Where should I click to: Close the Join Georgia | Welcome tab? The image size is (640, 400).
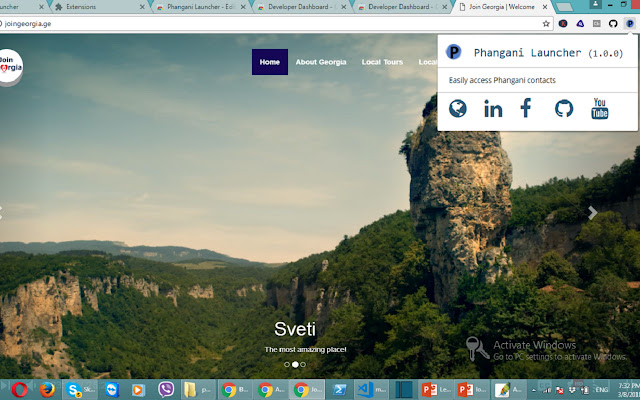click(x=545, y=7)
